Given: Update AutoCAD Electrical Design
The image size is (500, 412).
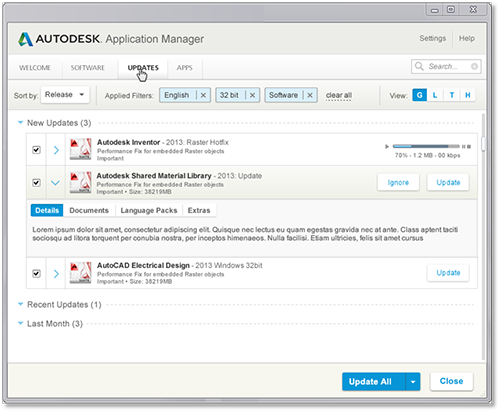Looking at the screenshot, I should click(448, 273).
